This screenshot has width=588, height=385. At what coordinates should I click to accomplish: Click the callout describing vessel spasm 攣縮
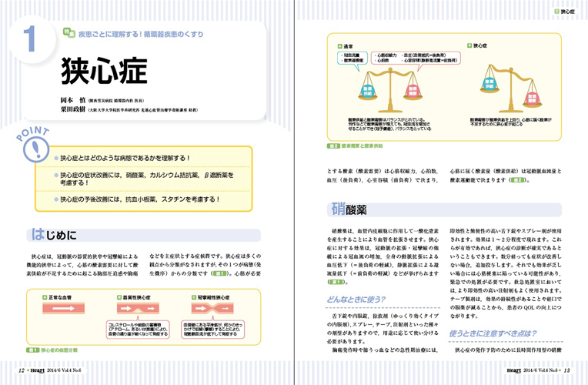click(212, 329)
